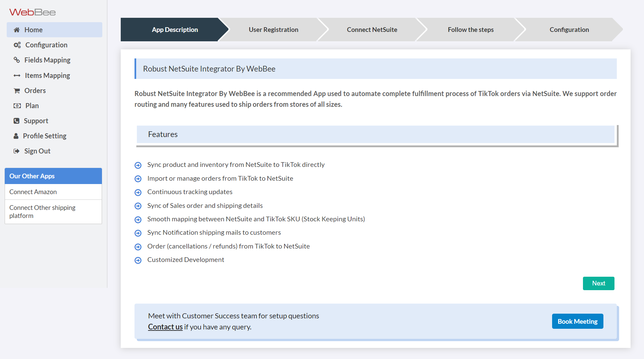Open Connect Other shipping platform link
Viewport: 644px width, 359px height.
point(42,212)
